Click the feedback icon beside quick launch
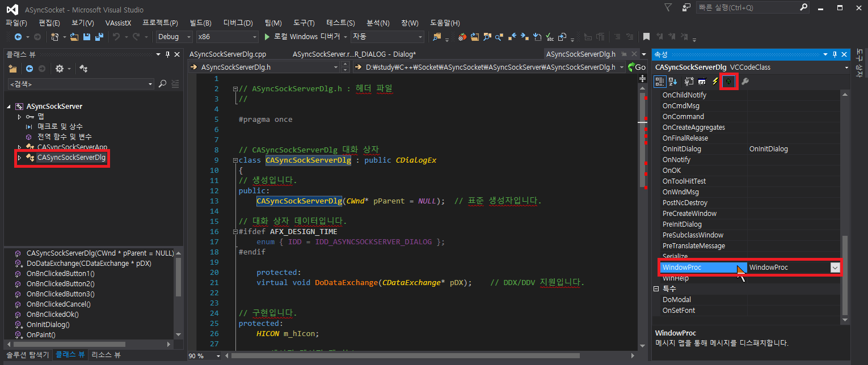This screenshot has height=365, width=868. (x=686, y=7)
